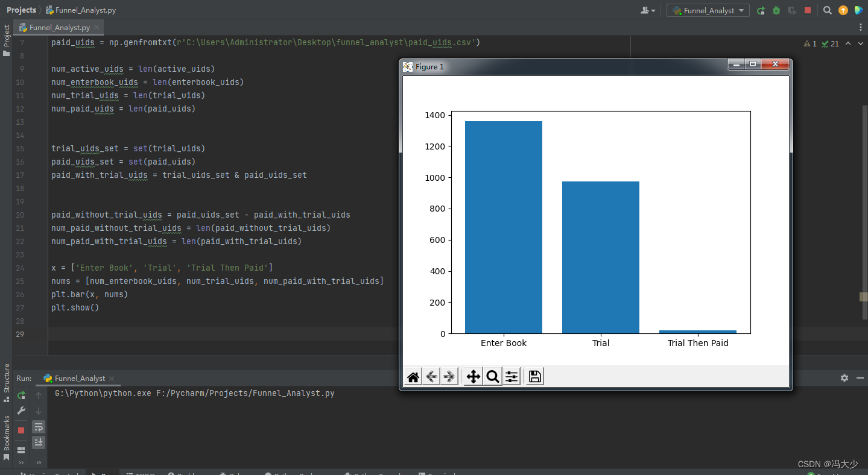Click the Rerun icon in top toolbar

tap(761, 10)
